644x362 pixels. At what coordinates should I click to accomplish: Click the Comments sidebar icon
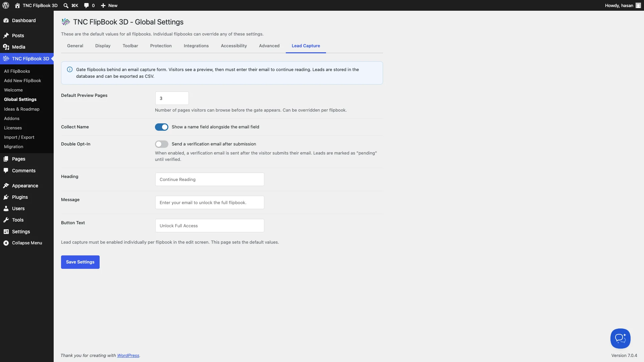click(x=6, y=171)
